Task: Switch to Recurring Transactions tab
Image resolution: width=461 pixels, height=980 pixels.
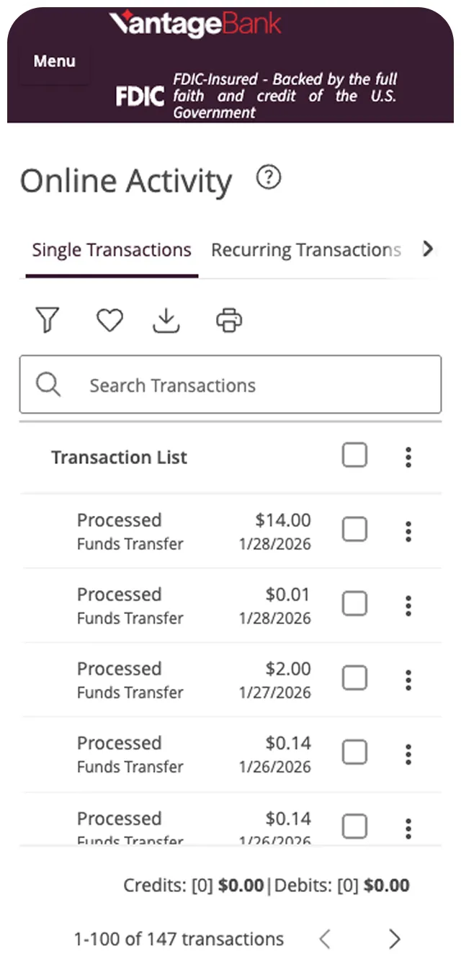Action: click(x=305, y=250)
